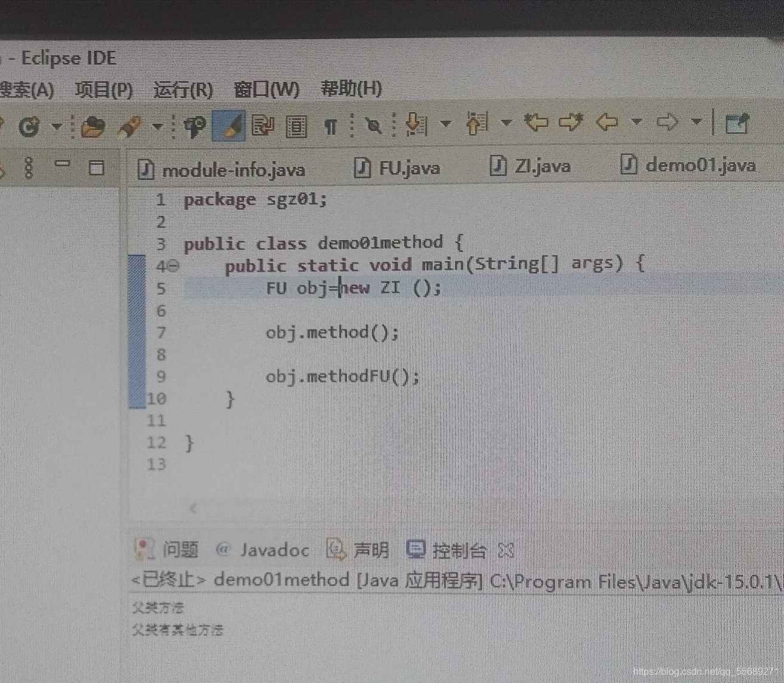Viewport: 784px width, 683px height.
Task: Click the 'public static void main' line
Action: (434, 265)
